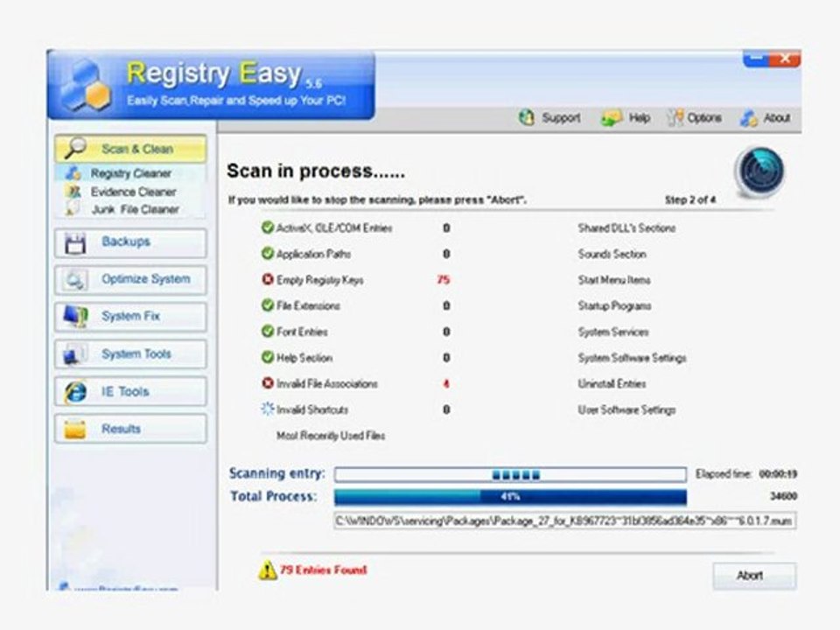Open the System Fix section

coord(130,317)
